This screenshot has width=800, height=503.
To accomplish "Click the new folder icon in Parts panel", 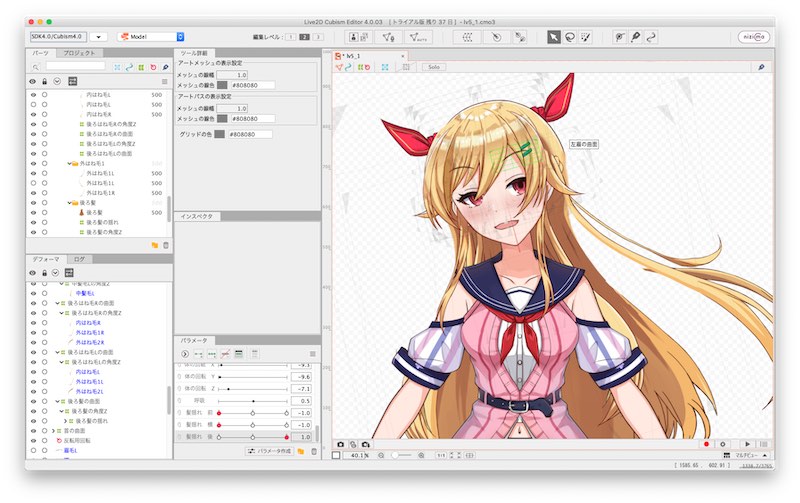I will [155, 245].
